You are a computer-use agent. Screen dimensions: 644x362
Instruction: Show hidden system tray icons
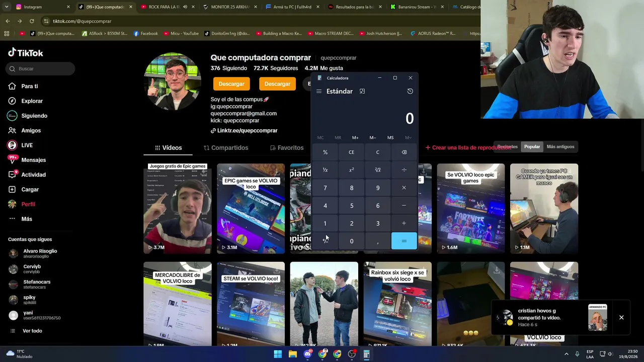[x=566, y=354]
